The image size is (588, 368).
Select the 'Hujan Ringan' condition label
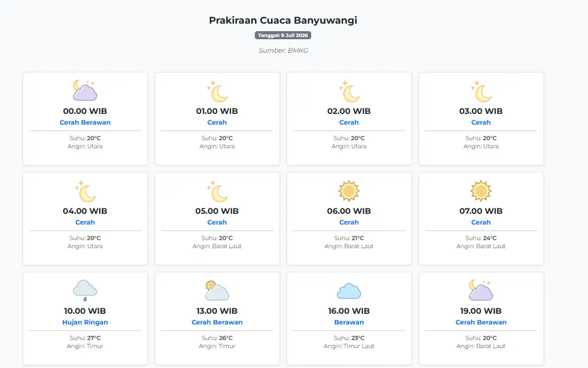(85, 322)
